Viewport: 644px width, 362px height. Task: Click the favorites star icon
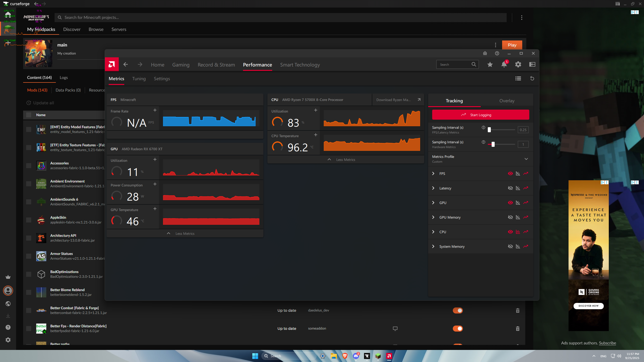[x=490, y=65]
